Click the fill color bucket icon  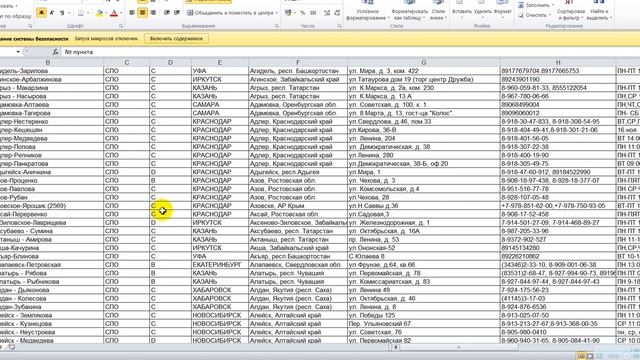click(99, 13)
